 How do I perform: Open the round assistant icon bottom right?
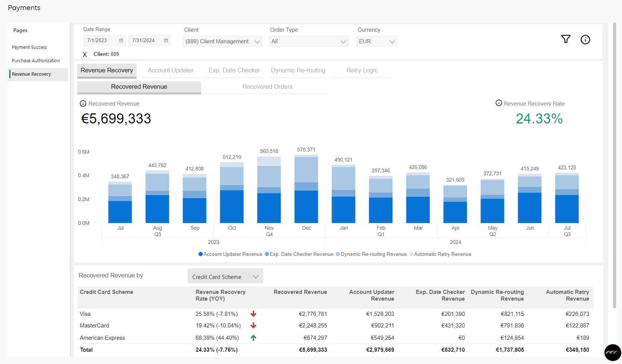(x=612, y=352)
